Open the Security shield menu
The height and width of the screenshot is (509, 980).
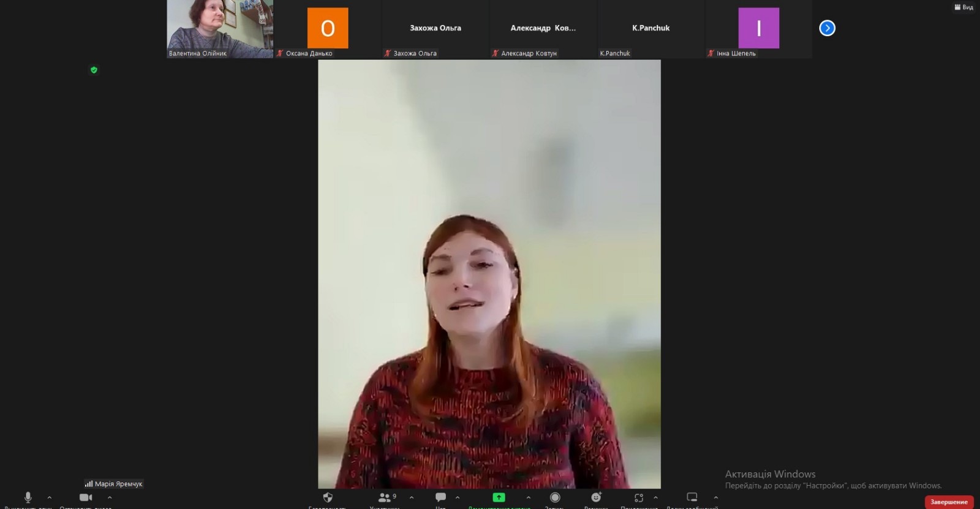click(x=328, y=497)
